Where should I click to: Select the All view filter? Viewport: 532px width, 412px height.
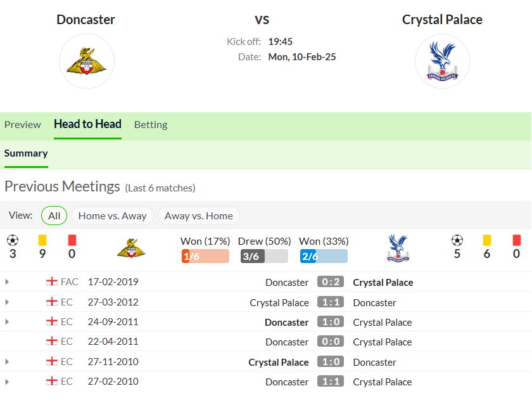pos(54,216)
